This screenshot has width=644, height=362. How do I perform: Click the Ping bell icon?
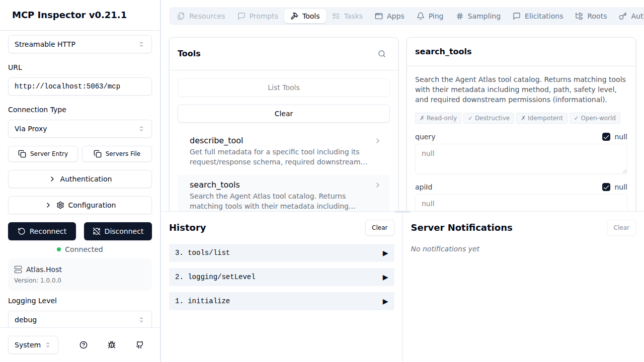(421, 16)
